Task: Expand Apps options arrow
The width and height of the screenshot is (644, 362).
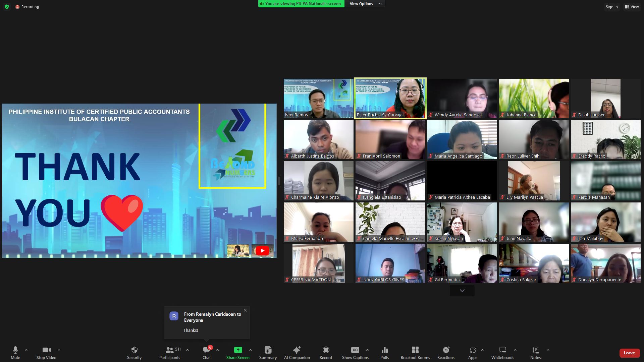Action: tap(482, 350)
